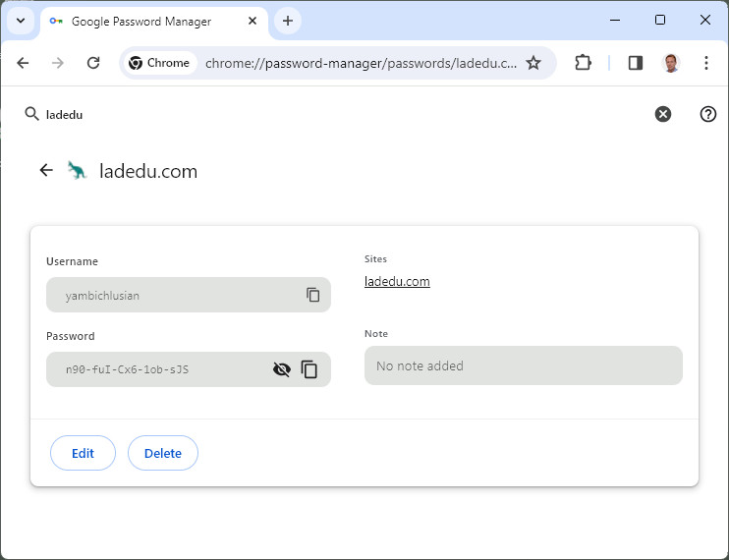Click the No note added field
The height and width of the screenshot is (560, 729).
click(x=524, y=365)
